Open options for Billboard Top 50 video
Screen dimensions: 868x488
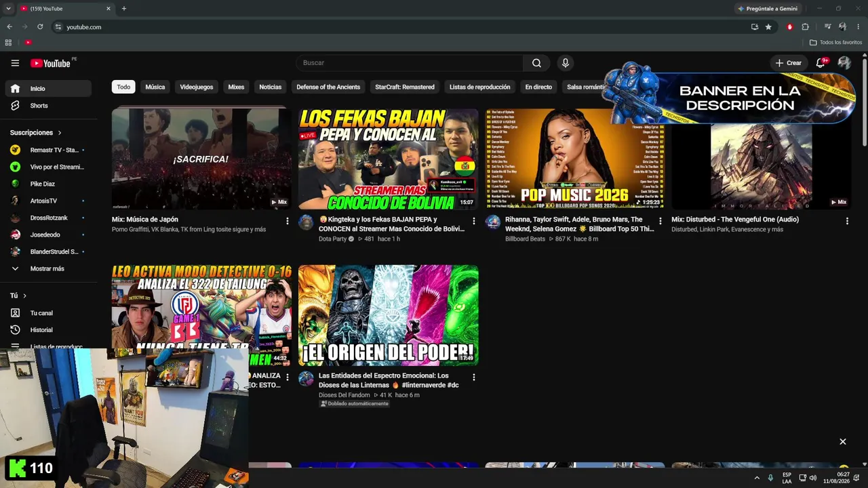(x=660, y=221)
